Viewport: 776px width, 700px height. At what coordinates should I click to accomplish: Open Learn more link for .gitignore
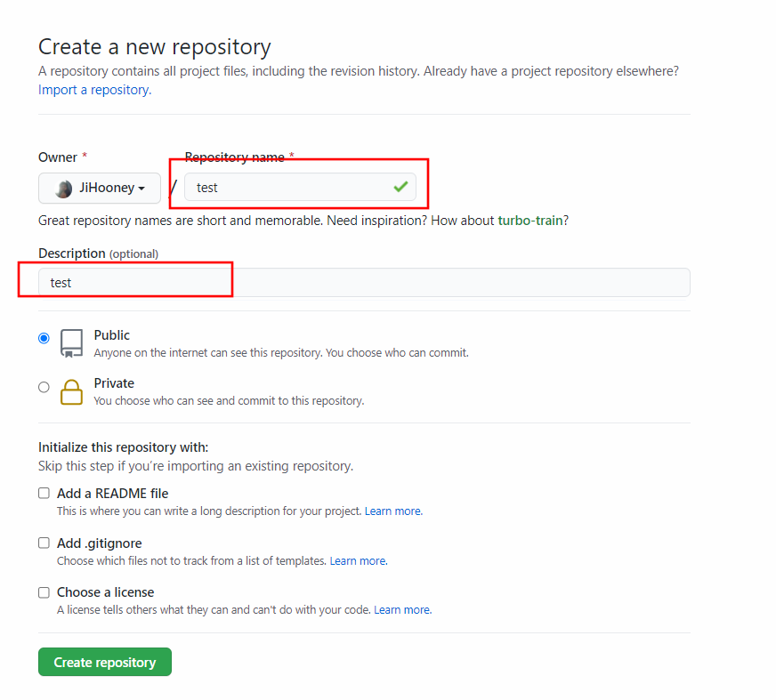(359, 561)
